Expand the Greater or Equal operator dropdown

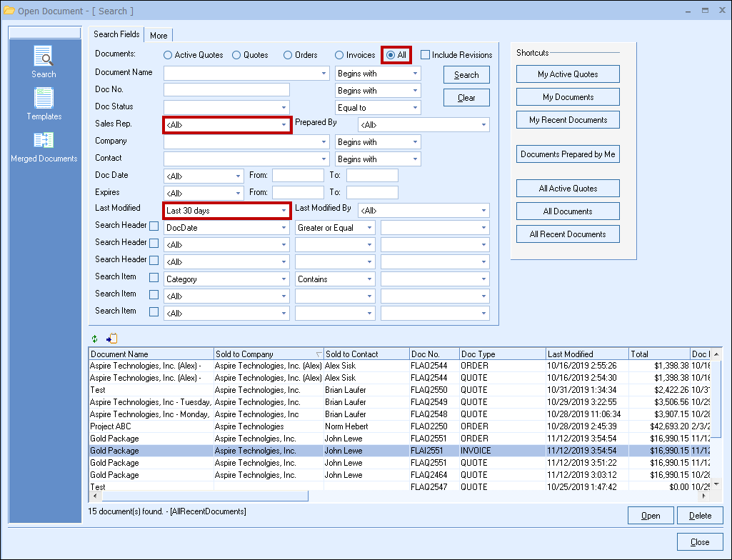369,228
